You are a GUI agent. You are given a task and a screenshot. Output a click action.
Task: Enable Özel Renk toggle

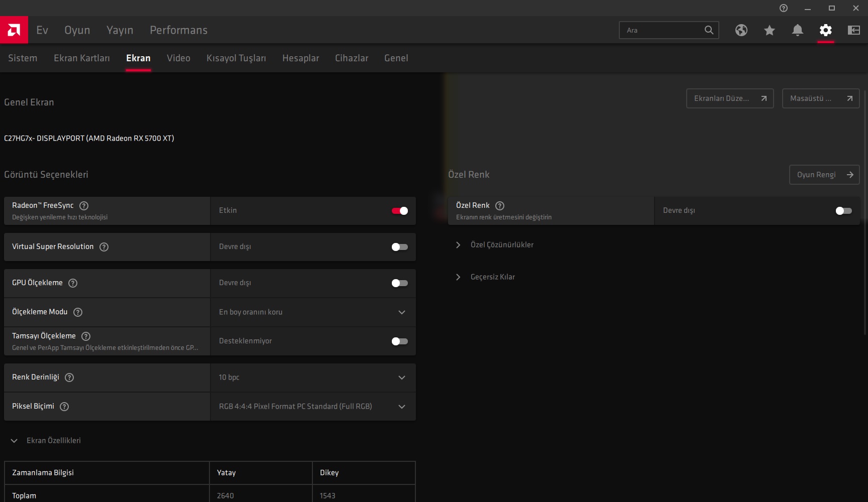pos(844,211)
